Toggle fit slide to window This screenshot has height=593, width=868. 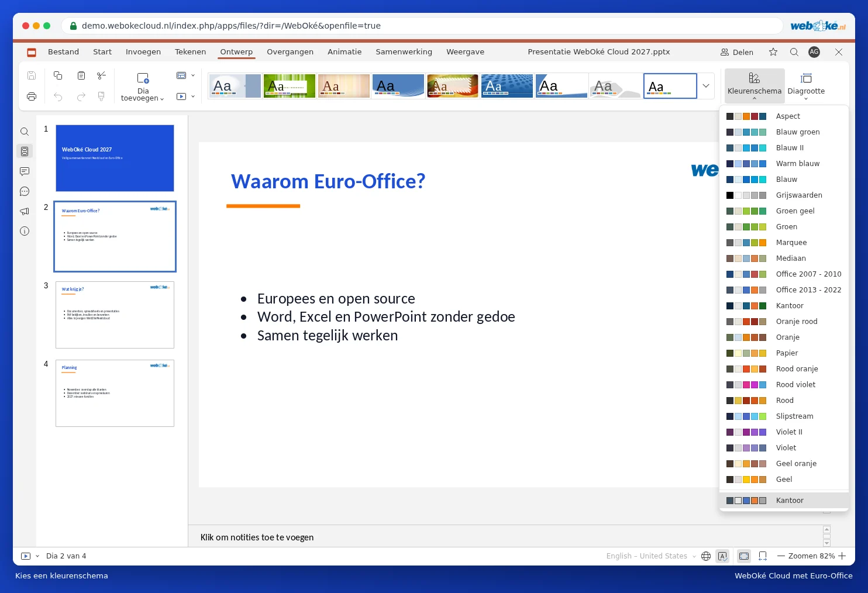click(x=744, y=556)
